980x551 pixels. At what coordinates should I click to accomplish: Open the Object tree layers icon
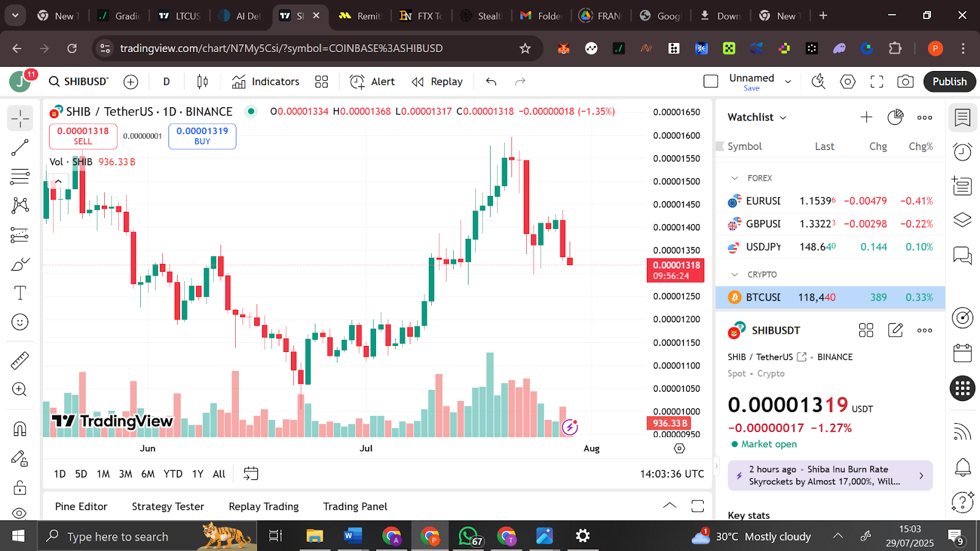962,220
